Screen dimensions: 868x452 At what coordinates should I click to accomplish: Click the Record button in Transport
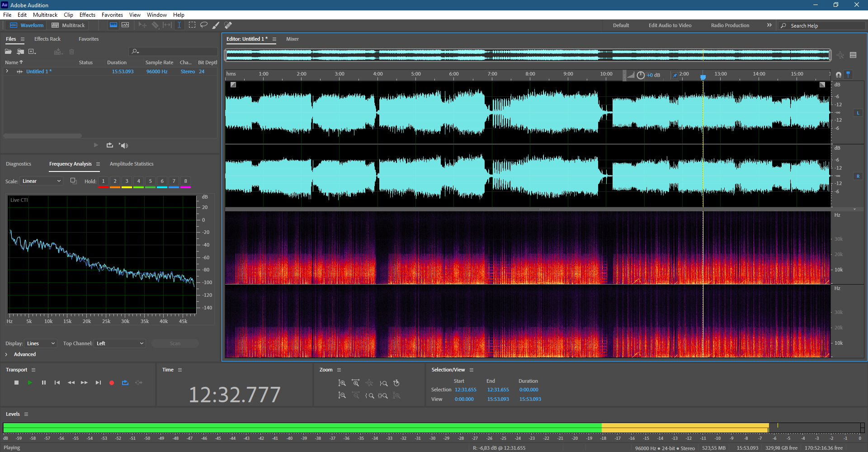[x=112, y=383]
